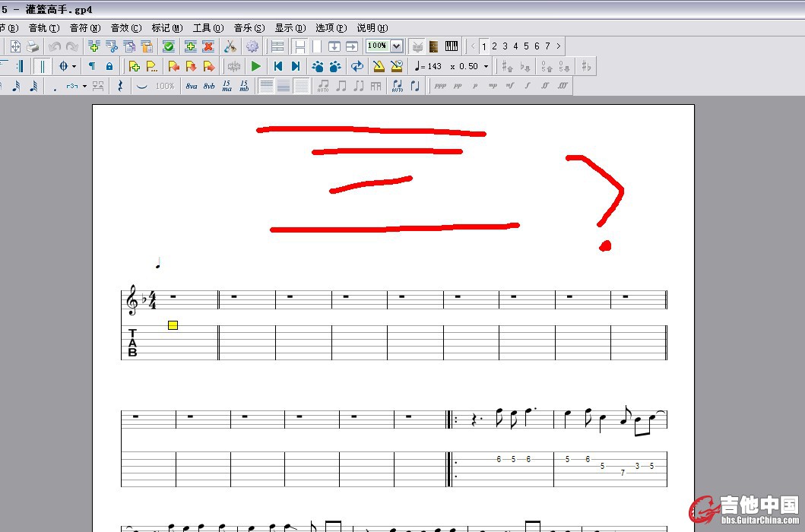Click the gear settings icon
Viewport: 805px width, 532px height.
point(252,46)
